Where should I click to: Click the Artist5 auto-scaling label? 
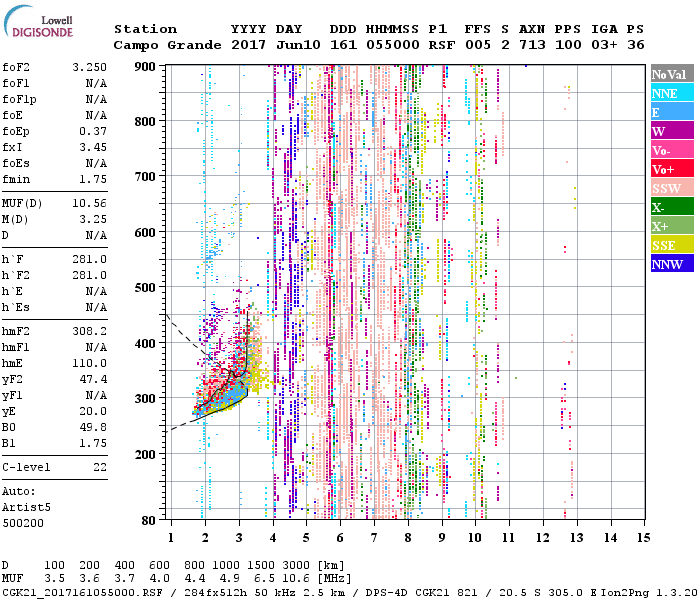[x=28, y=507]
